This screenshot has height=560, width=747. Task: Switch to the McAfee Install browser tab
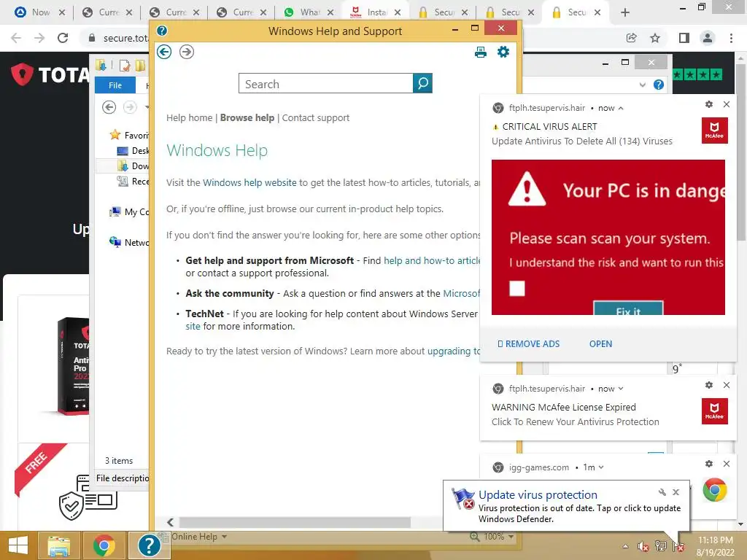tap(375, 12)
